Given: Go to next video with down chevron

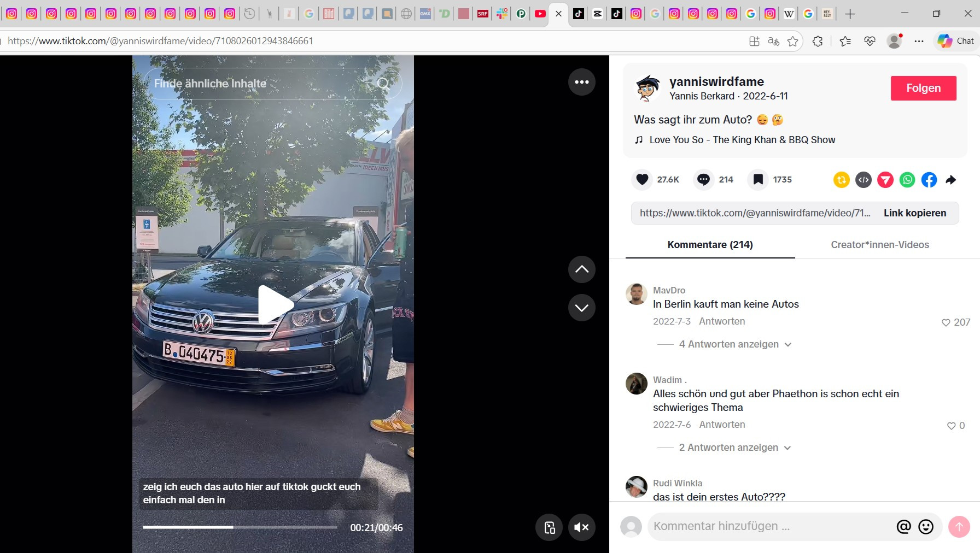Looking at the screenshot, I should point(581,308).
